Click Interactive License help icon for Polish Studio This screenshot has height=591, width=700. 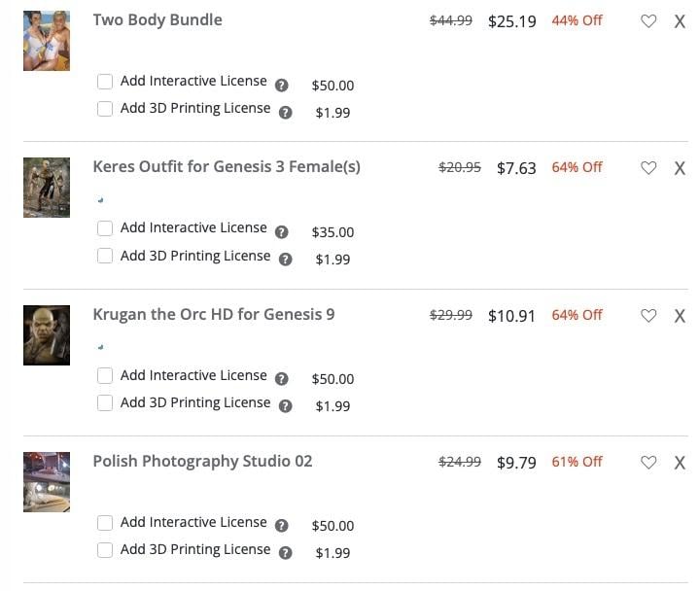[x=282, y=526]
